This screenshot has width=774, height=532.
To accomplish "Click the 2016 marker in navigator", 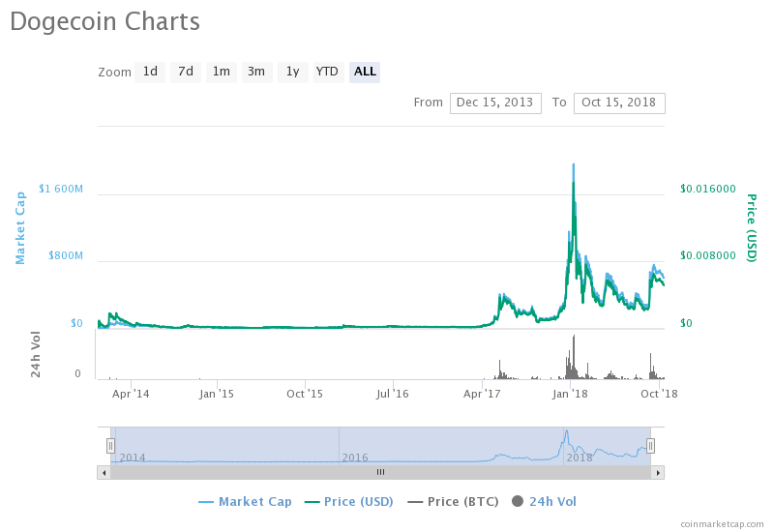I will click(x=355, y=458).
